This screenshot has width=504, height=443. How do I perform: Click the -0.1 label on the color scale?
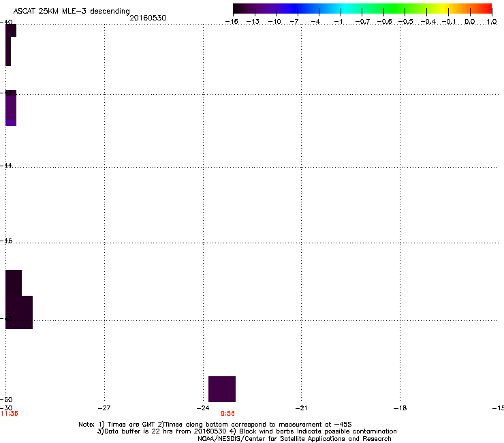click(x=449, y=22)
